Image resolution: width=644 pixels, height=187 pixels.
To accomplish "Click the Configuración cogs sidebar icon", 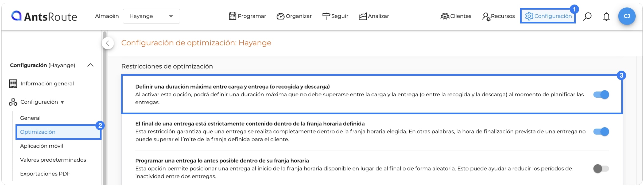I will [x=13, y=102].
